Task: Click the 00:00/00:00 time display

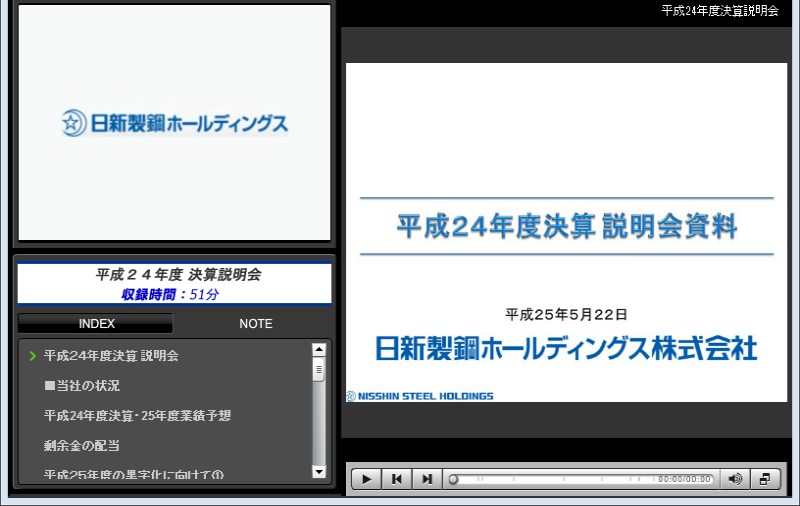Action: coord(684,479)
